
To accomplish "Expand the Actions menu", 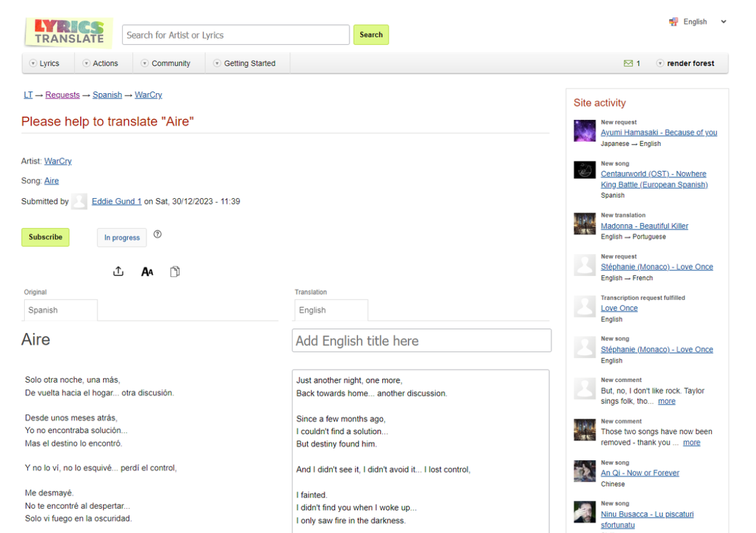I will tap(100, 63).
